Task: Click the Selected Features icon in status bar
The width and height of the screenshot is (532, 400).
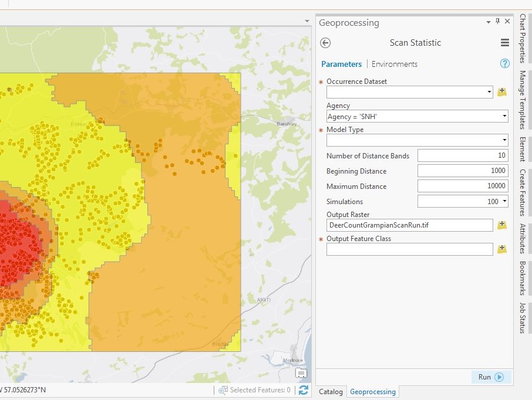Action: (223, 390)
